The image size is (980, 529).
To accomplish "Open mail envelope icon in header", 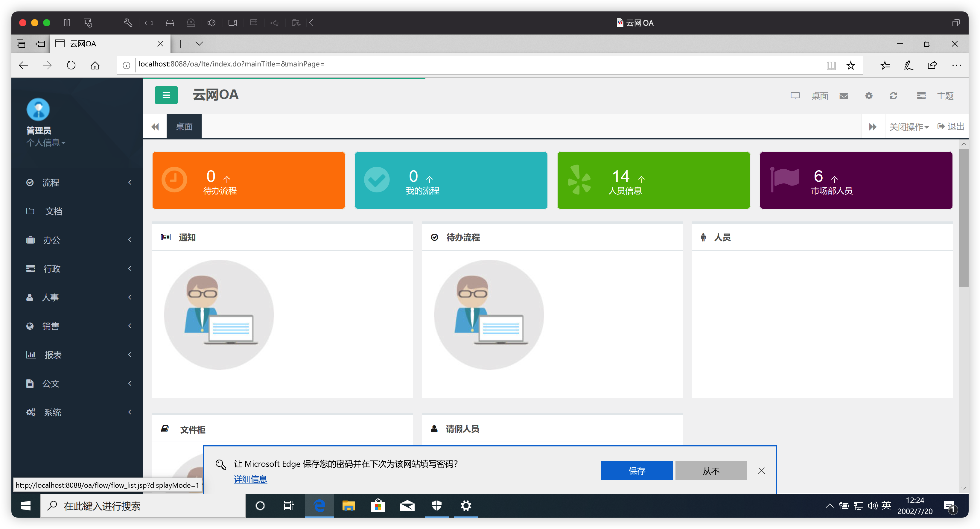I will pos(843,96).
